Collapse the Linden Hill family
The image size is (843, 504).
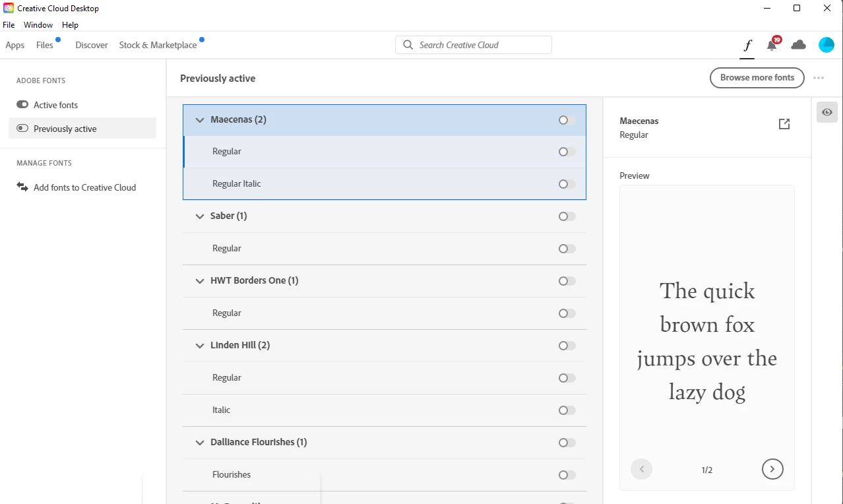(200, 346)
